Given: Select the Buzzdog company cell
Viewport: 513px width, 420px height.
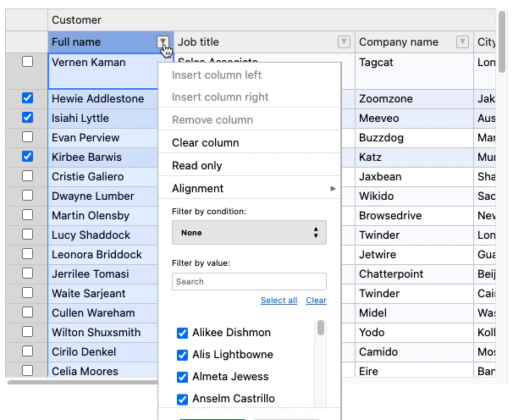Looking at the screenshot, I should [414, 137].
